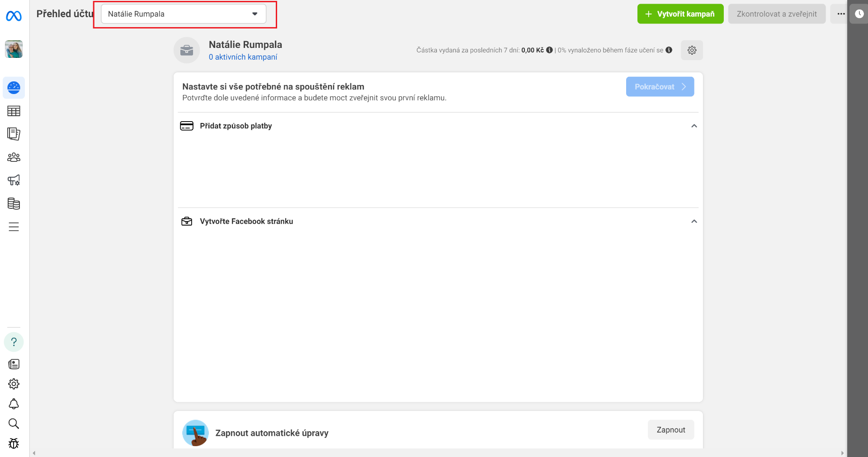Screen dimensions: 868x457
Task: Click the bug report icon
Action: (x=14, y=443)
